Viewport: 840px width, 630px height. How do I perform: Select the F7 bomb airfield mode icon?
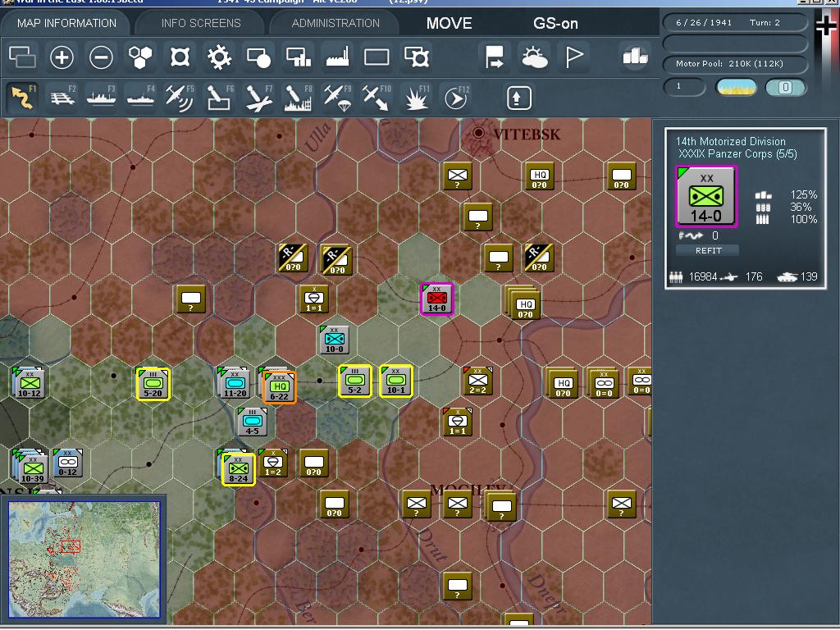click(x=258, y=98)
